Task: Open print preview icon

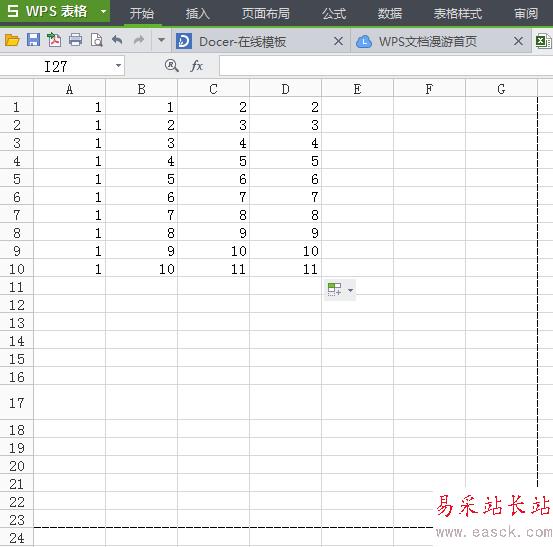Action: [x=96, y=40]
